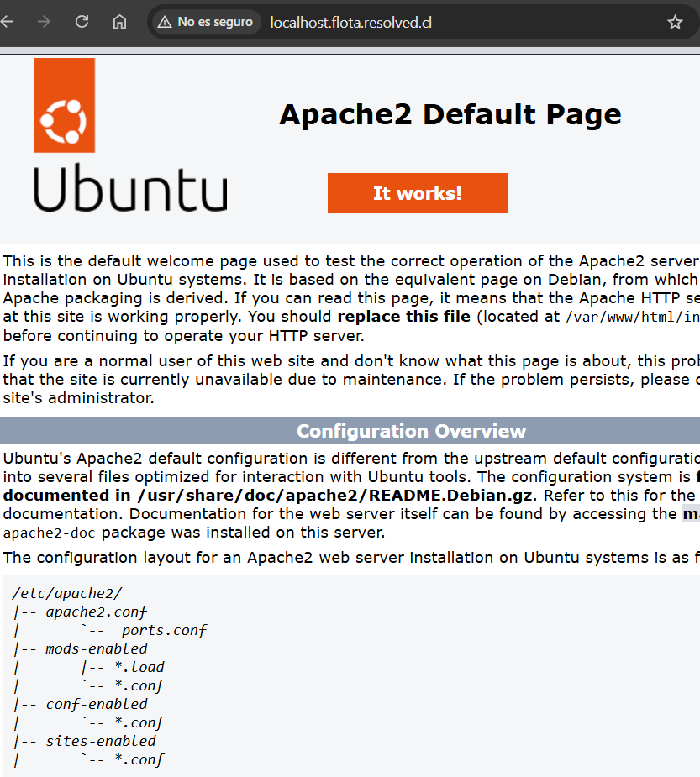
Task: Open the browser home page icon
Action: point(119,22)
